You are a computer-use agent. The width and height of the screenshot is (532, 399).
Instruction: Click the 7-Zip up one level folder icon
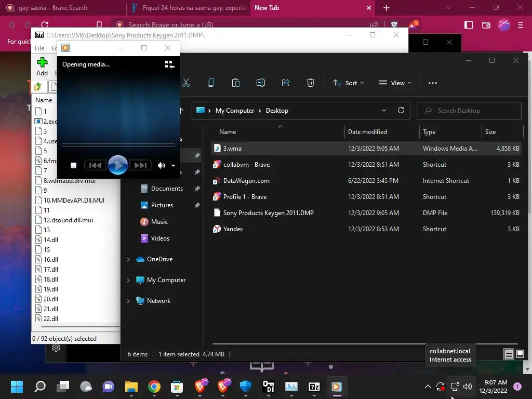(x=38, y=87)
